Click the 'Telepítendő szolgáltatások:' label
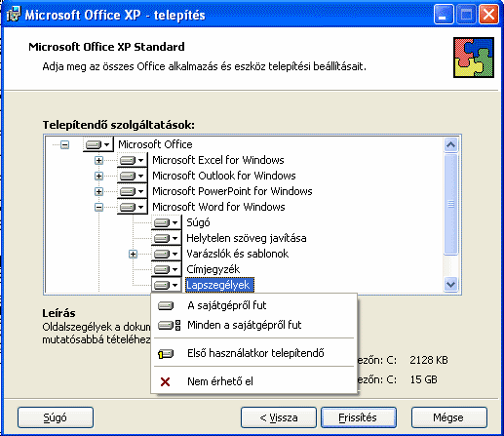Image resolution: width=504 pixels, height=436 pixels. [119, 125]
